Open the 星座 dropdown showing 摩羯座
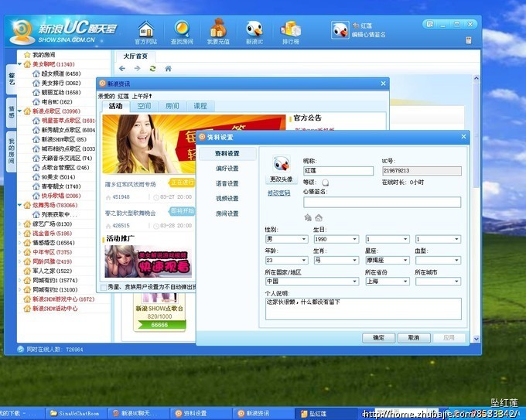This screenshot has width=526, height=420. 388,261
